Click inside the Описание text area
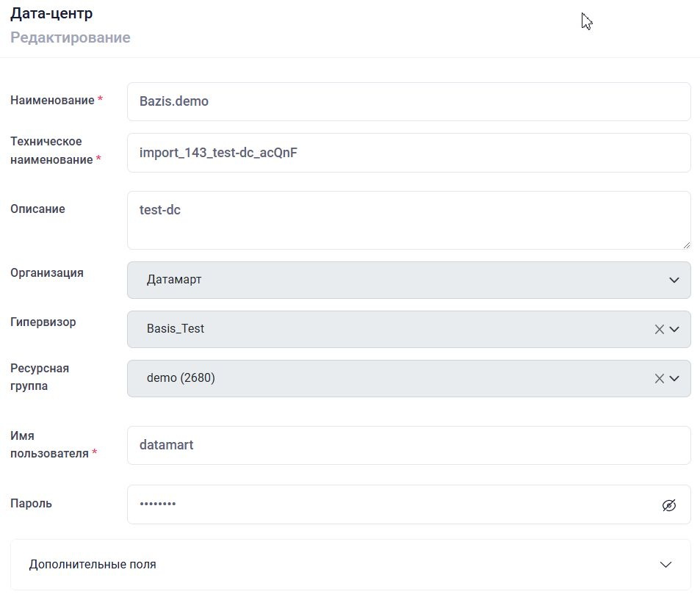700x597 pixels. 408,220
